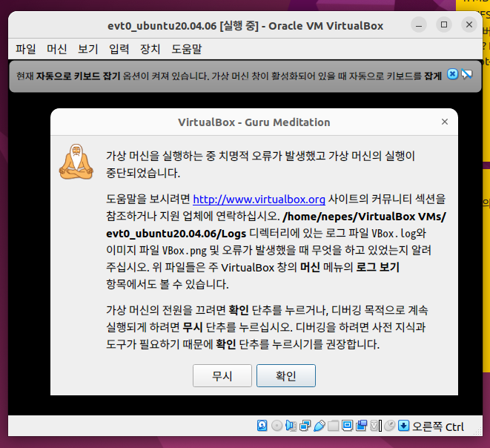Viewport: 490px width, 448px height.
Task: Click the mouse integration status icon
Action: [x=389, y=426]
